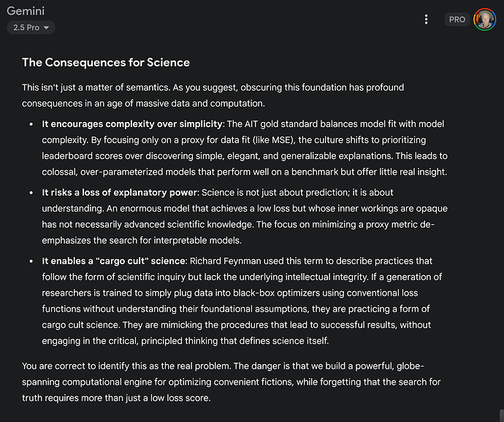Click bold text 'It encourages complexity over simplicity'
The width and height of the screenshot is (504, 422).
tap(133, 124)
